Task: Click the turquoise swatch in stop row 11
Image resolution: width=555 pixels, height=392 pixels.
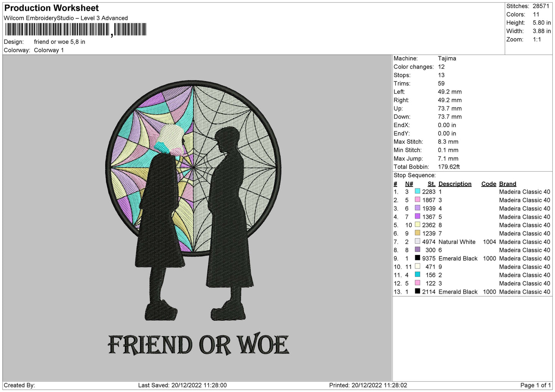Action: [x=417, y=275]
